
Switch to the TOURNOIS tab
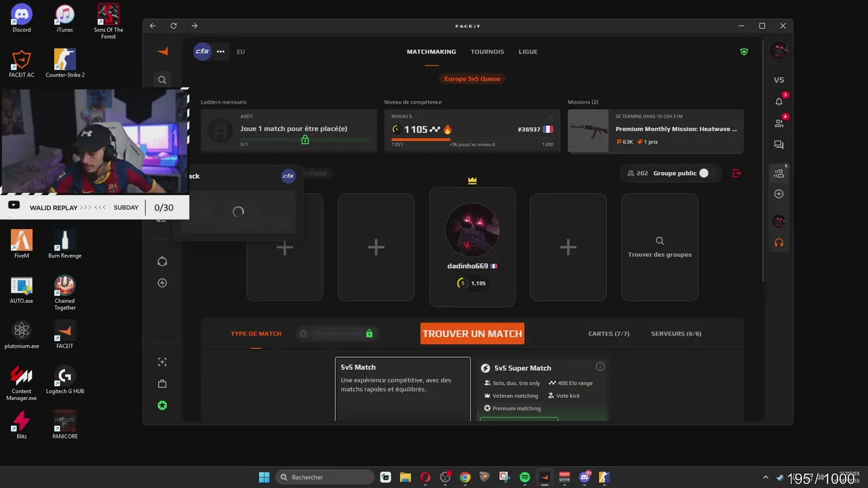488,52
